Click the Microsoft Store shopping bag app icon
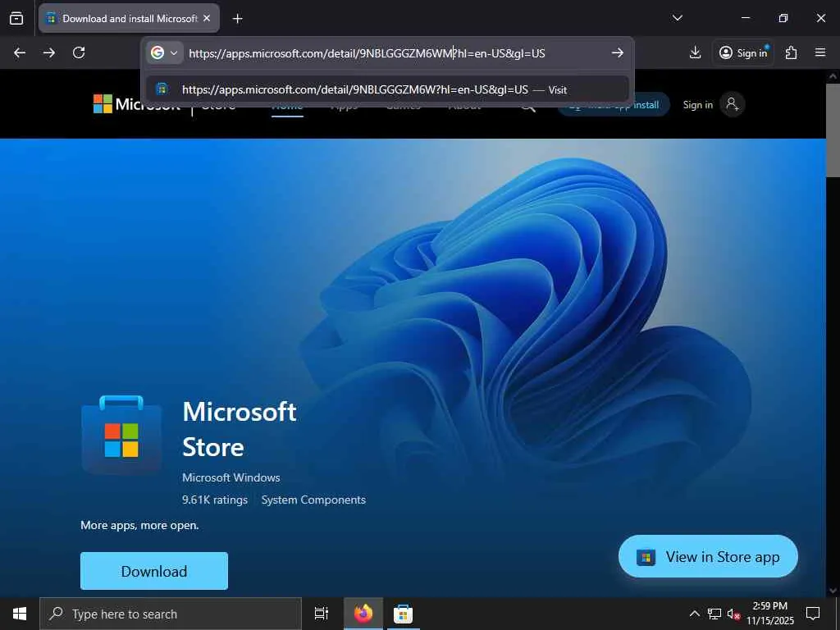 (x=121, y=435)
